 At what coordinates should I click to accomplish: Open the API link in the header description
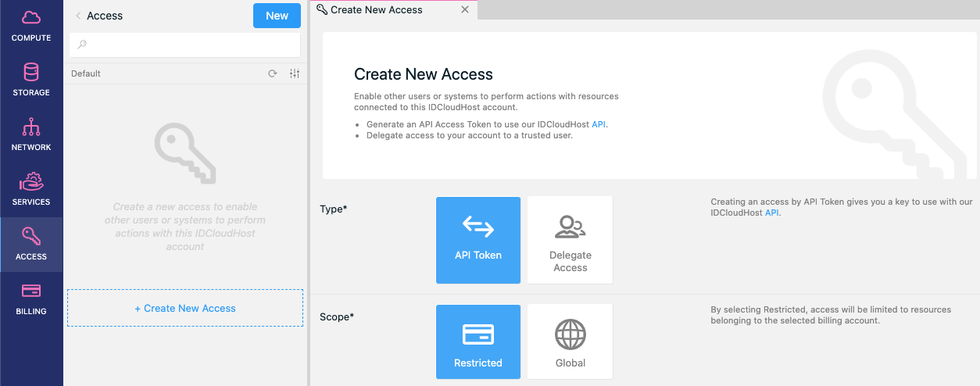pos(599,124)
